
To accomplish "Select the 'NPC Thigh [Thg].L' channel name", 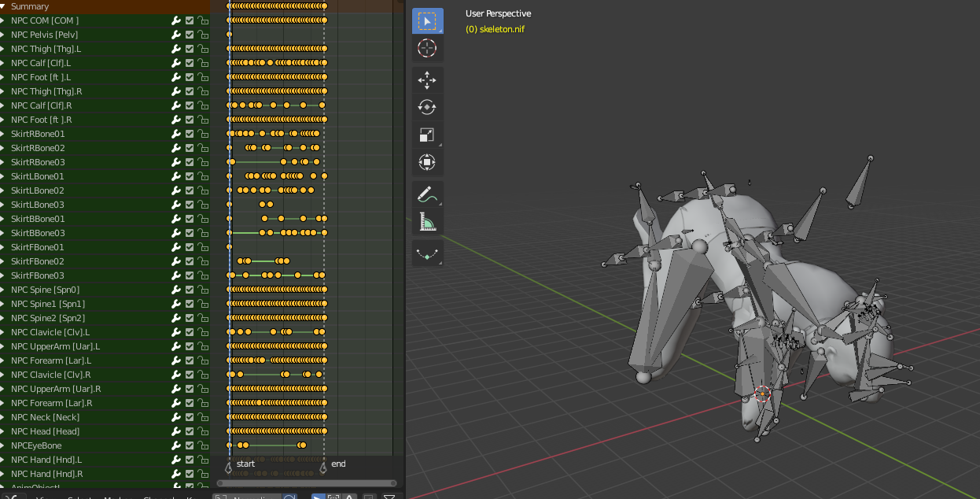I will 46,49.
